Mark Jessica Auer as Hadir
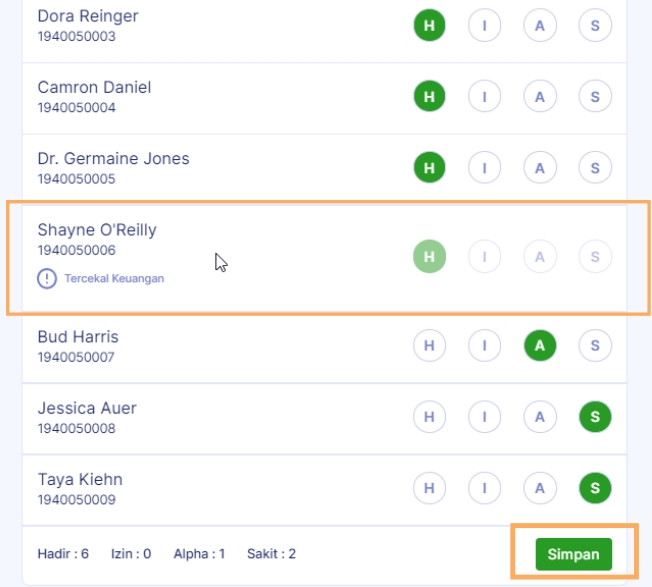This screenshot has height=587, width=652. [x=430, y=417]
